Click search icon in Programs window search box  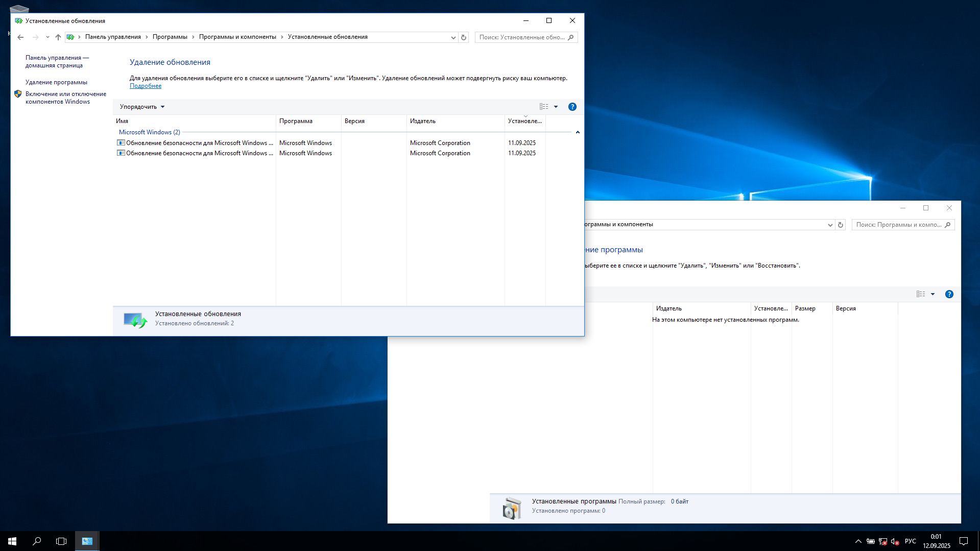pyautogui.click(x=948, y=225)
